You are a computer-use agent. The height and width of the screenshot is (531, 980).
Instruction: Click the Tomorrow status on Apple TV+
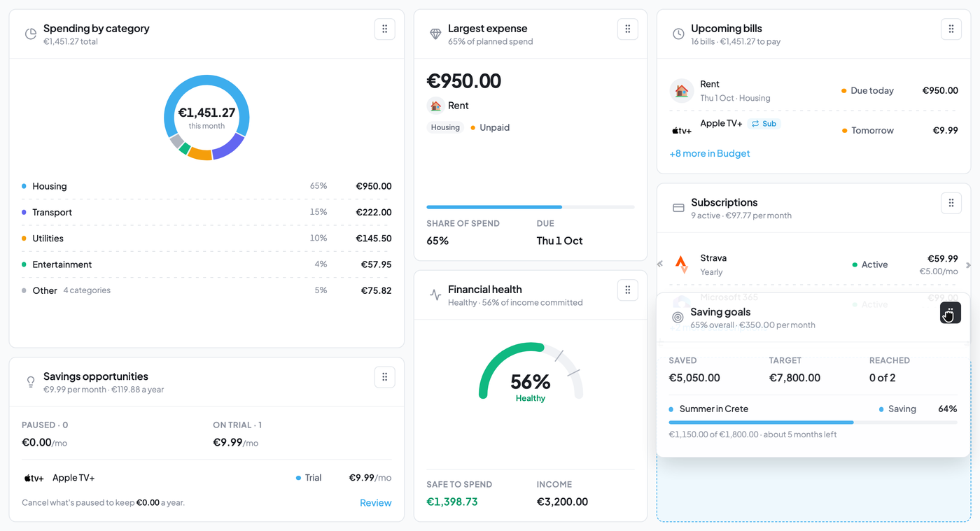click(868, 131)
